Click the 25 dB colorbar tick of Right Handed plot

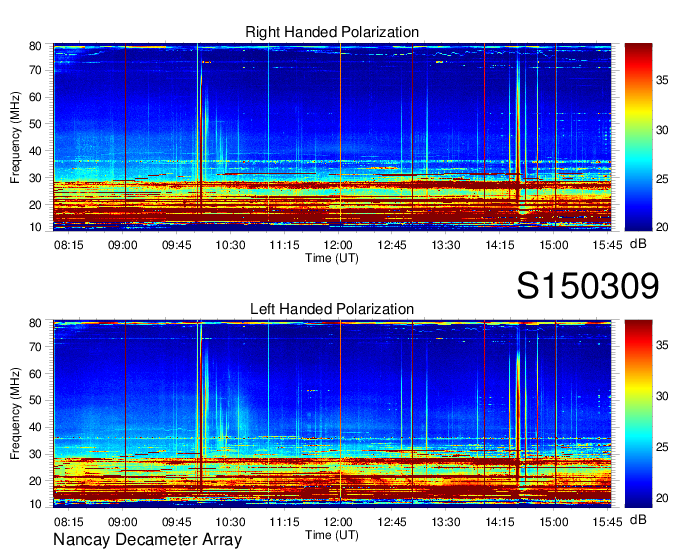(x=662, y=179)
